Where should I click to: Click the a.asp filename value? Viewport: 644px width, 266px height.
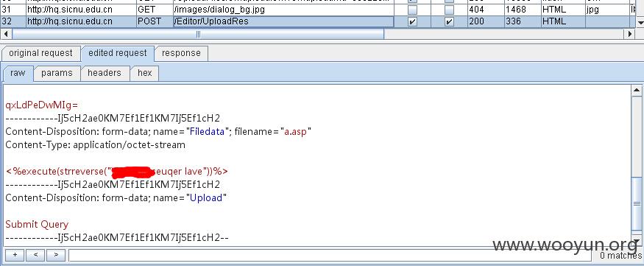click(296, 132)
